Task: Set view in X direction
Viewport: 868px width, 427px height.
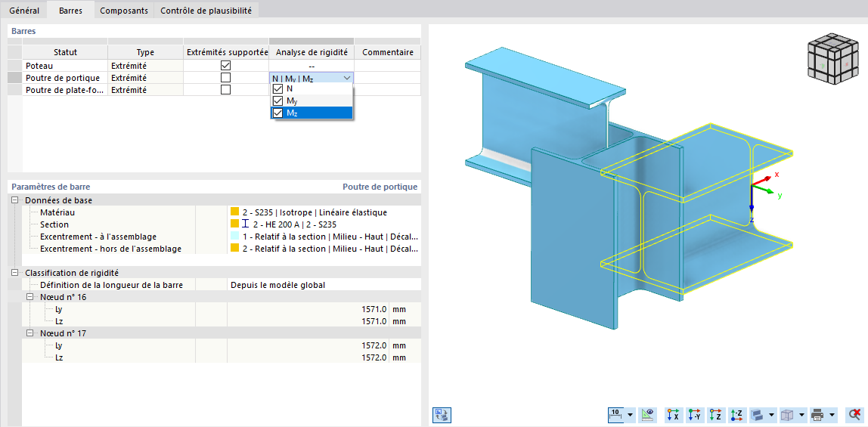Action: click(x=674, y=414)
